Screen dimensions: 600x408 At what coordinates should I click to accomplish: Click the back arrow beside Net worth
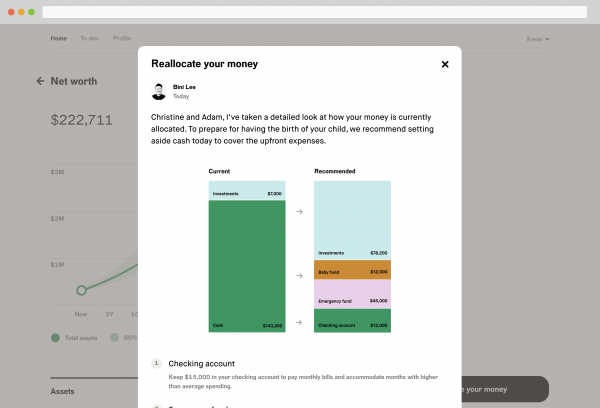point(40,81)
